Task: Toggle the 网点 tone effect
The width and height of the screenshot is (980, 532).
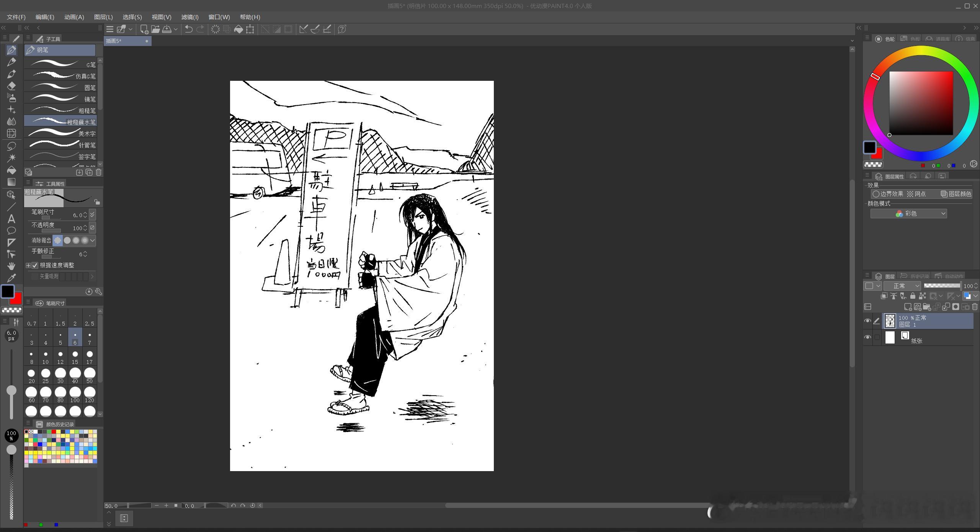Action: 916,194
